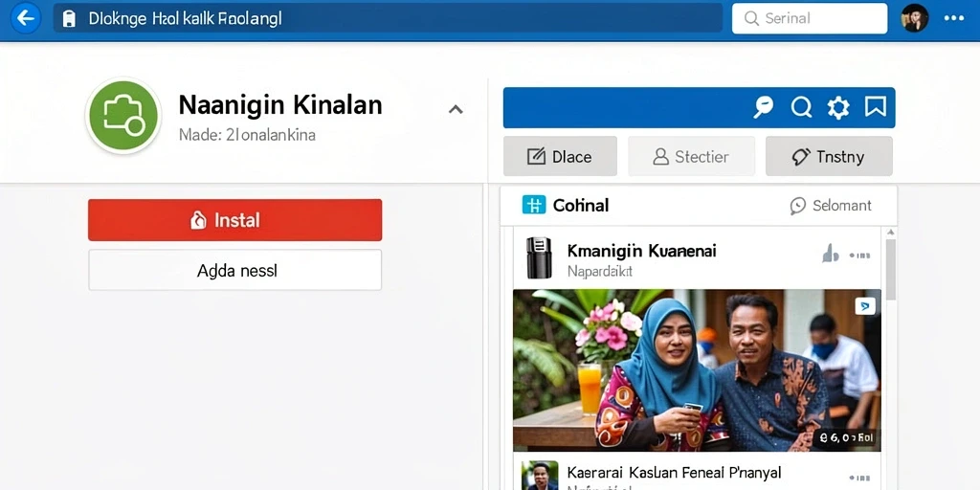Click the Napardakit subtitle text

[600, 271]
